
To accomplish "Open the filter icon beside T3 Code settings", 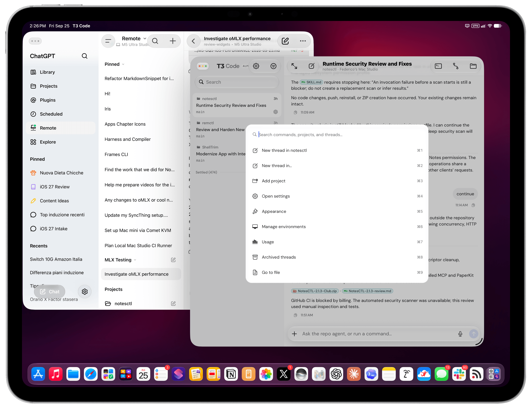I will click(273, 66).
